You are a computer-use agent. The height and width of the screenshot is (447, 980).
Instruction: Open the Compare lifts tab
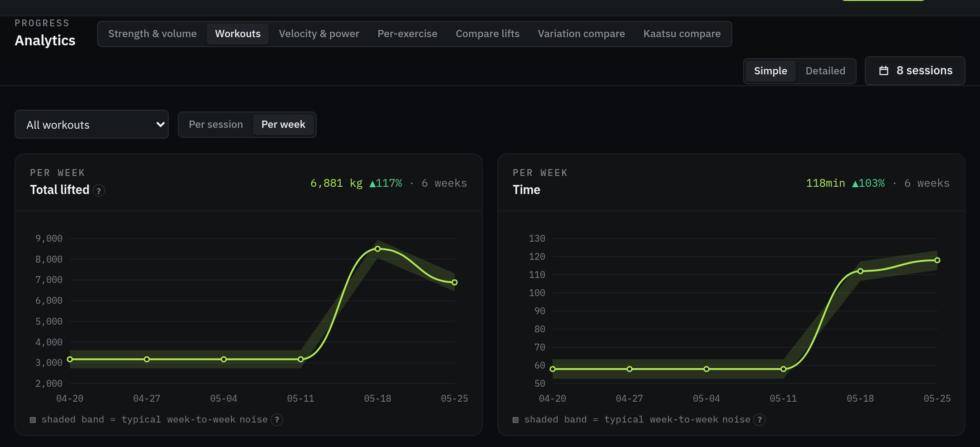click(488, 34)
